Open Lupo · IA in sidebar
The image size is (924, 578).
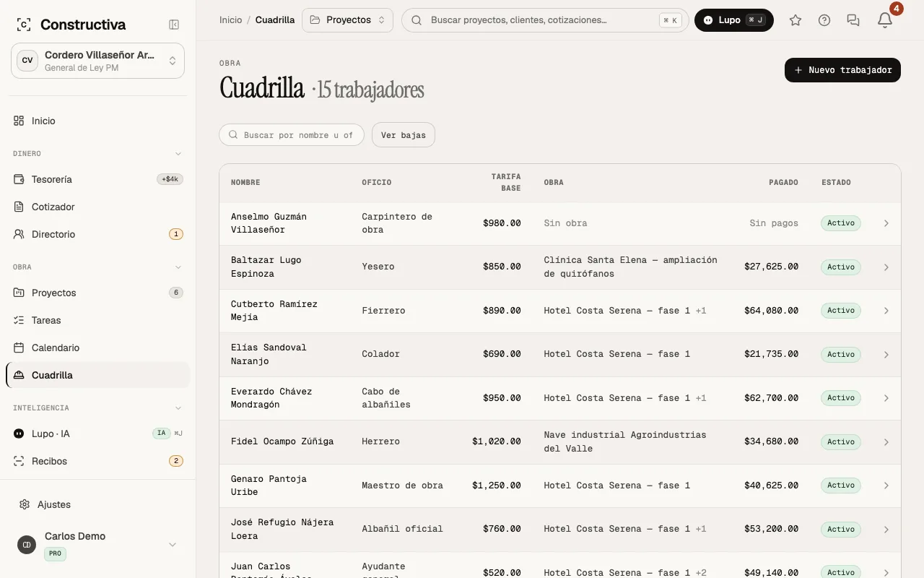tap(97, 433)
